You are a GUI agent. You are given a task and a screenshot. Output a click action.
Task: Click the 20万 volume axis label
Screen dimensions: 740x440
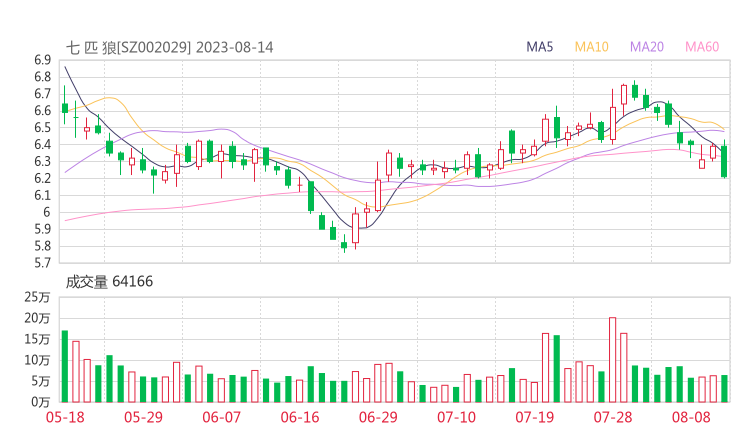click(x=37, y=318)
